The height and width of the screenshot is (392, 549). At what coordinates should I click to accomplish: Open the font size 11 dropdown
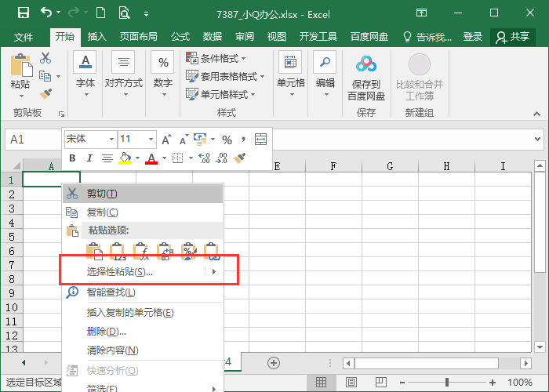pos(151,140)
